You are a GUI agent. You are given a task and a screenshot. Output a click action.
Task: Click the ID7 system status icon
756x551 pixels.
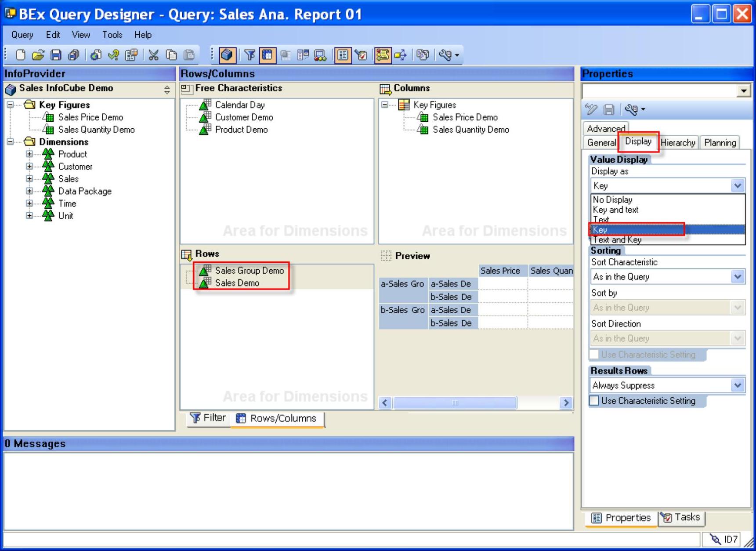716,539
